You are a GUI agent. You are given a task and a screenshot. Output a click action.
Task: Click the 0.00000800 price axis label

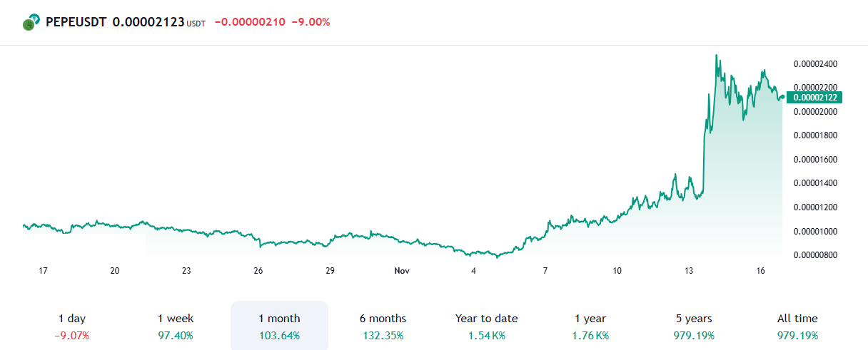[815, 255]
